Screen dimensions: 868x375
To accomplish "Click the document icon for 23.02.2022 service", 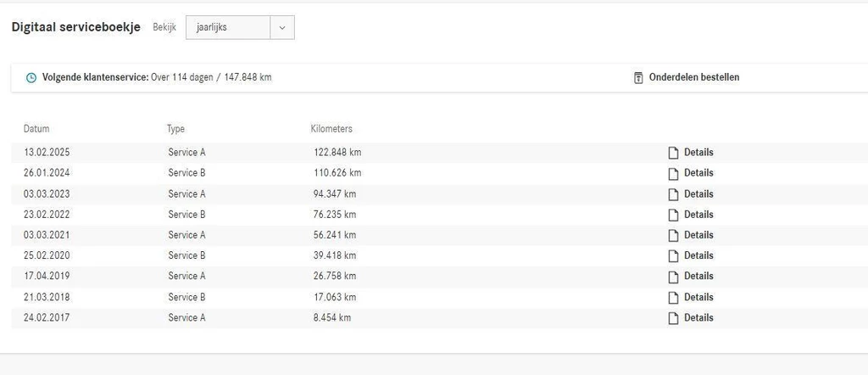I will pyautogui.click(x=673, y=215).
